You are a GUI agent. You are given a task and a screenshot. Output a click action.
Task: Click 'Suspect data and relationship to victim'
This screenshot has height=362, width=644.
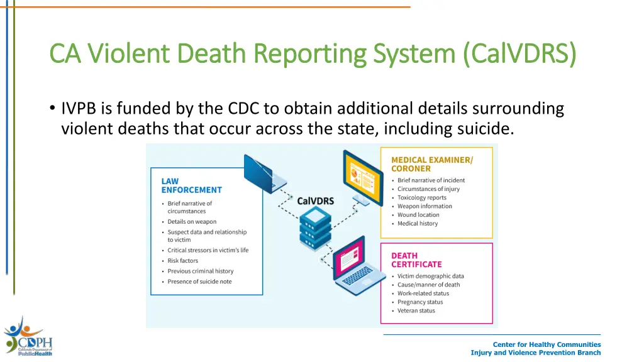207,236
